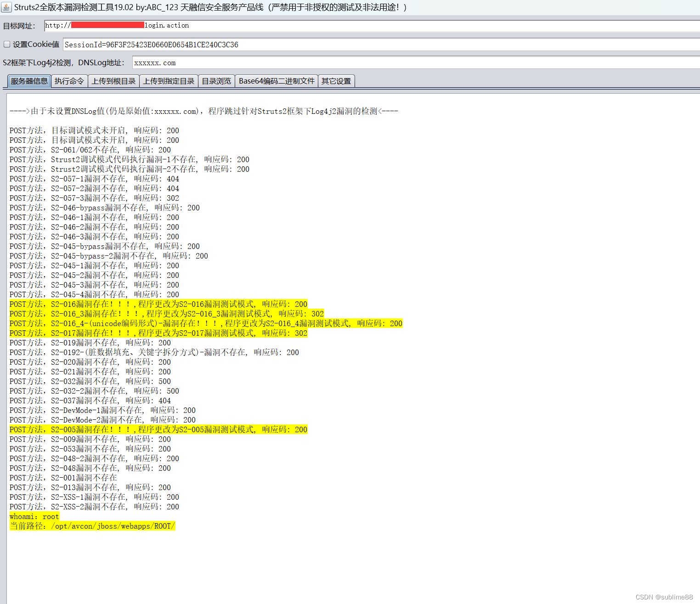Click the S2-001漏洞不存在 line
Image resolution: width=700 pixels, height=604 pixels.
(x=63, y=478)
